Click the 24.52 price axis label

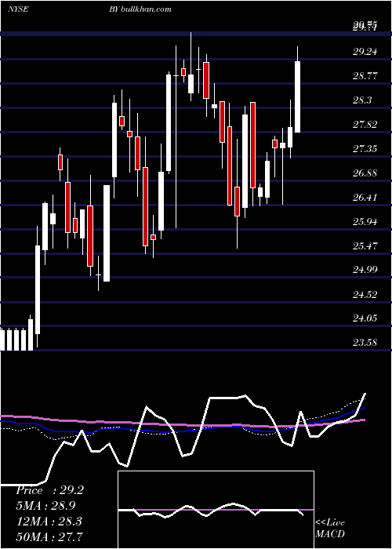coord(365,294)
